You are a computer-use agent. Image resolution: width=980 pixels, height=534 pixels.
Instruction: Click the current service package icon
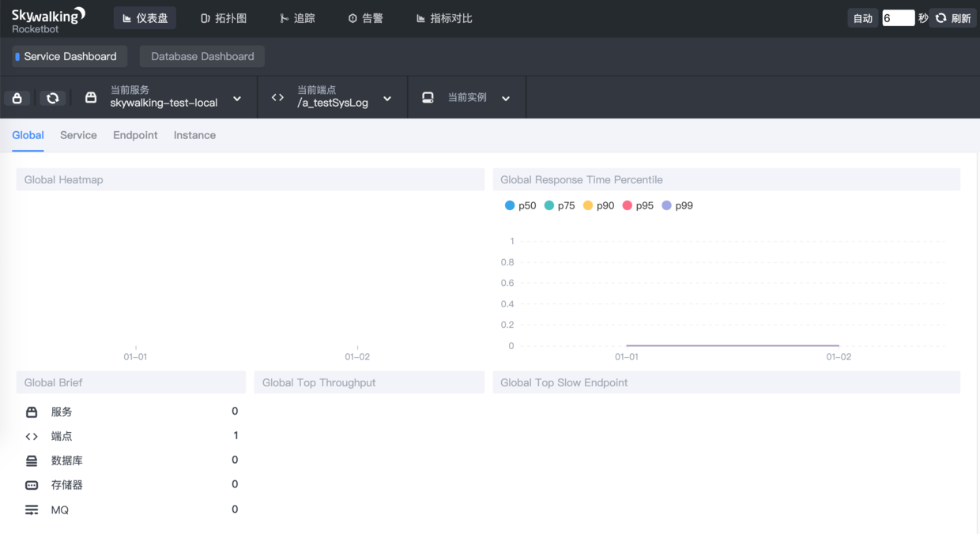(91, 98)
